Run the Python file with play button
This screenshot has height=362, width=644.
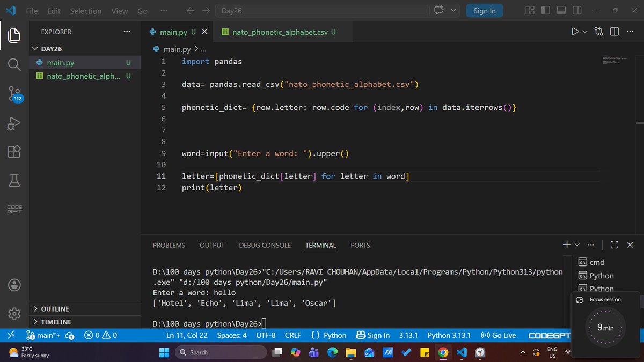(575, 32)
